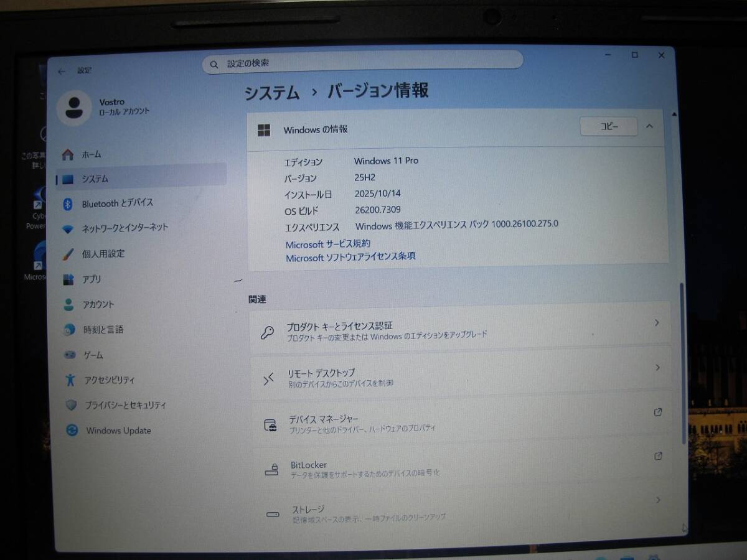Image resolution: width=747 pixels, height=560 pixels.
Task: Click the リモート デスクトップ arrows icon
Action: (x=268, y=379)
